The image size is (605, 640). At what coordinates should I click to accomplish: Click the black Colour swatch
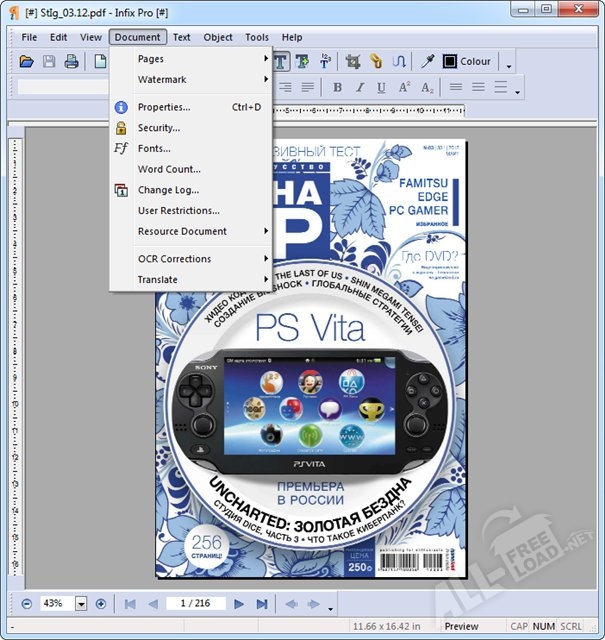pos(450,61)
